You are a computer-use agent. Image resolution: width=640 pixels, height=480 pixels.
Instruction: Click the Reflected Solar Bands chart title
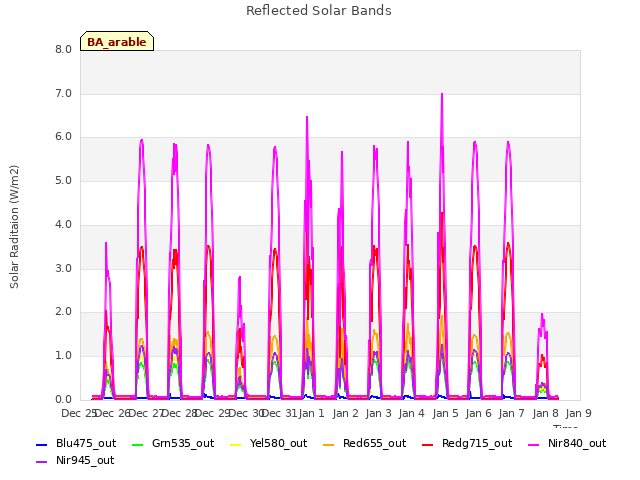tap(319, 11)
